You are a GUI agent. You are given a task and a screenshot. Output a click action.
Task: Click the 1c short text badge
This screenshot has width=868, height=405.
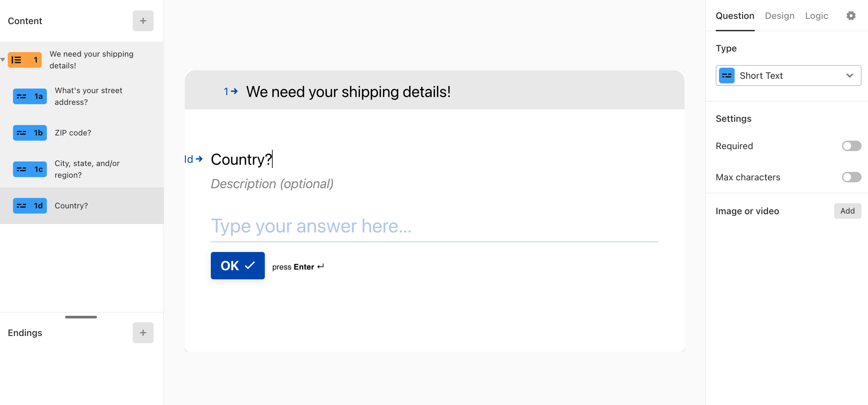[x=30, y=169]
